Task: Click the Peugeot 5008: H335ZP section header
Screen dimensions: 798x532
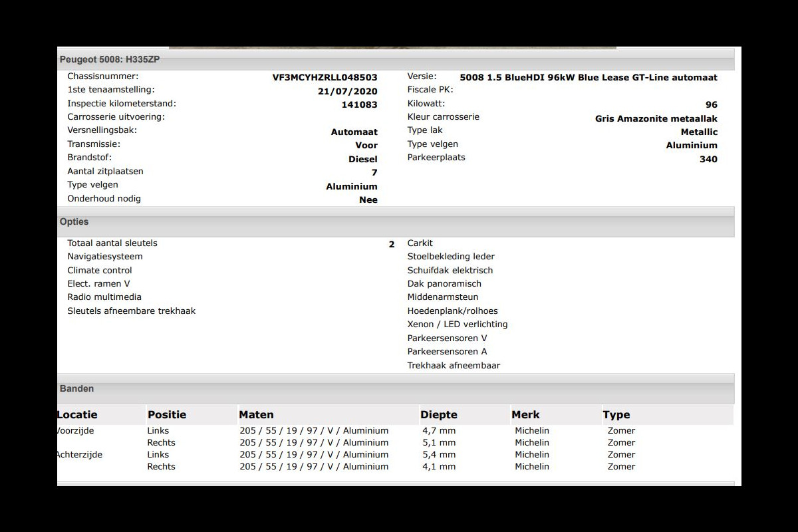Action: tap(110, 59)
